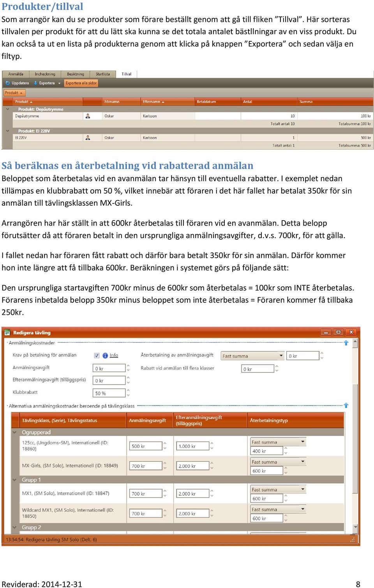Click the 0 kr field next to Återbetalning Fast summa
374x588 pixels.
(x=303, y=356)
